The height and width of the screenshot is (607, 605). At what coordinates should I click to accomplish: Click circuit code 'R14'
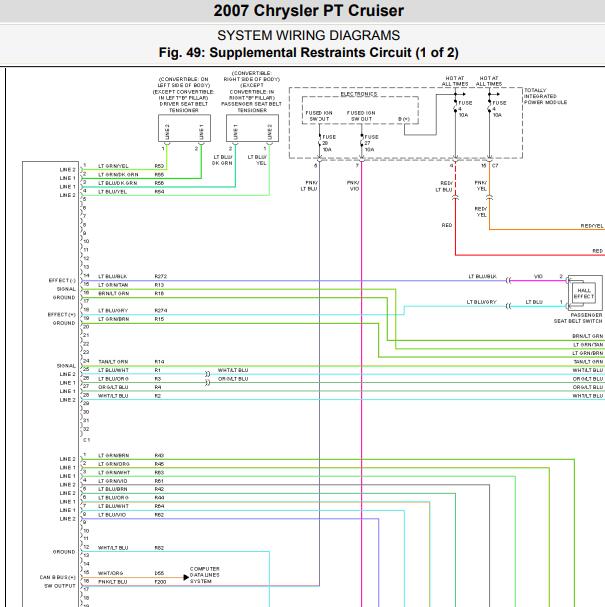159,362
